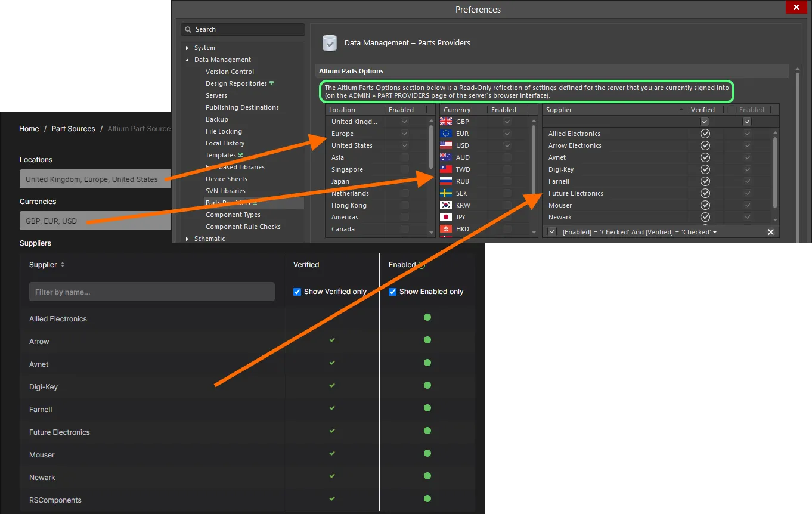Click RSComponents row in web supplier list
Image resolution: width=812 pixels, height=514 pixels.
click(x=247, y=500)
